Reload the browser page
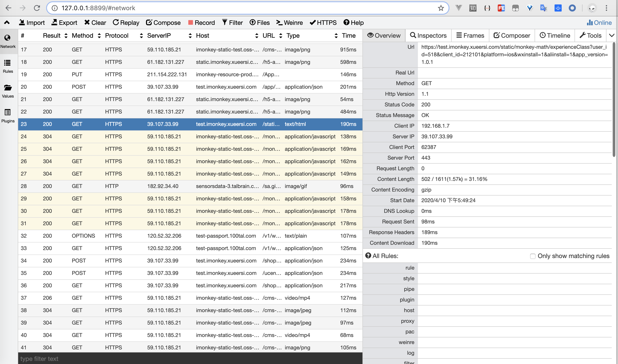 pos(37,8)
